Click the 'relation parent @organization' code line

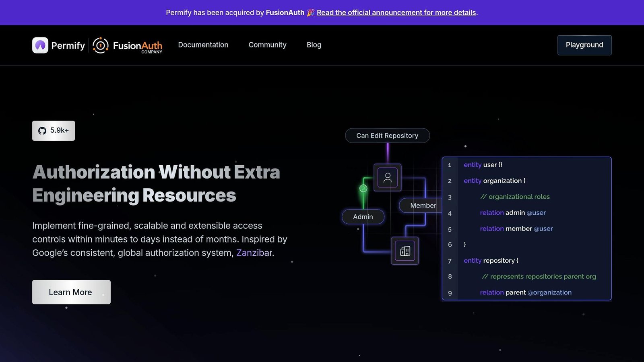pyautogui.click(x=526, y=292)
